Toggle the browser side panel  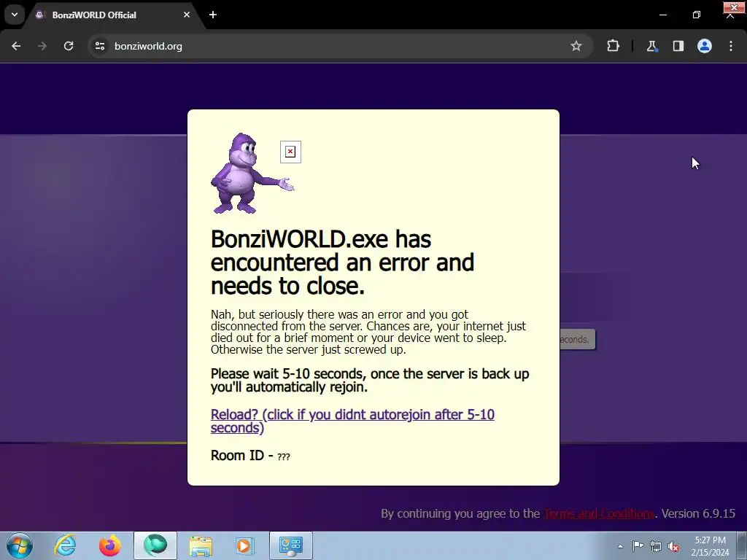pyautogui.click(x=678, y=46)
